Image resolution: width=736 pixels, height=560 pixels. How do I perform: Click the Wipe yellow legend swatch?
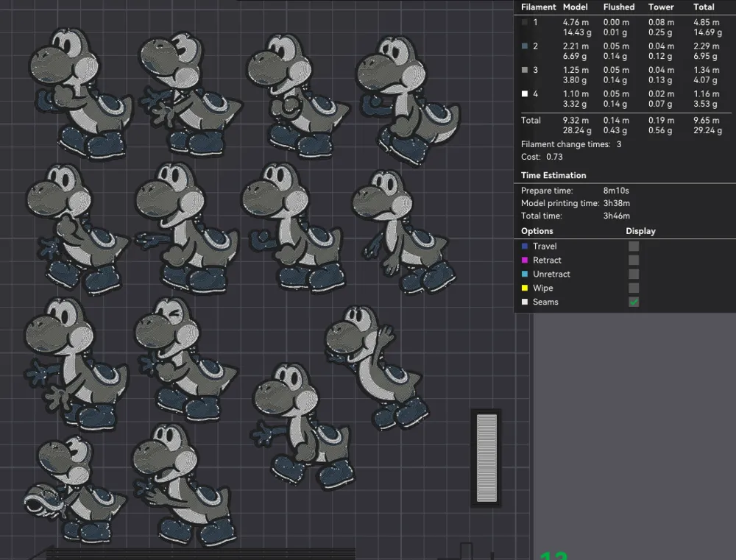point(525,288)
